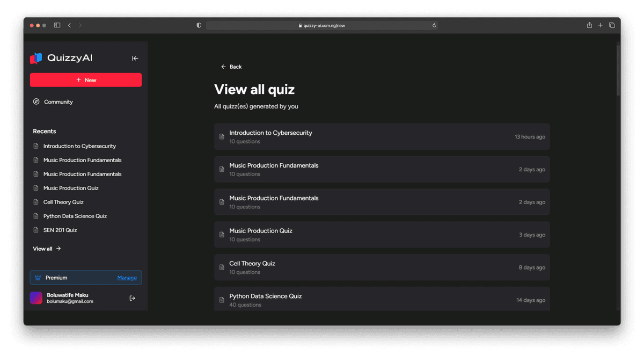The image size is (644, 355).
Task: Click the back arrow icon above View all quiz
Action: 223,67
